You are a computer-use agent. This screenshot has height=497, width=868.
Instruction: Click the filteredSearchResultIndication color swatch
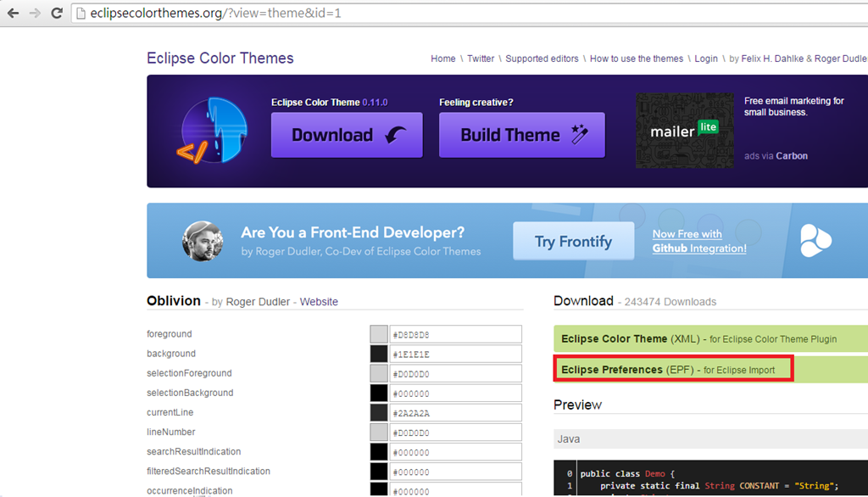coord(379,472)
